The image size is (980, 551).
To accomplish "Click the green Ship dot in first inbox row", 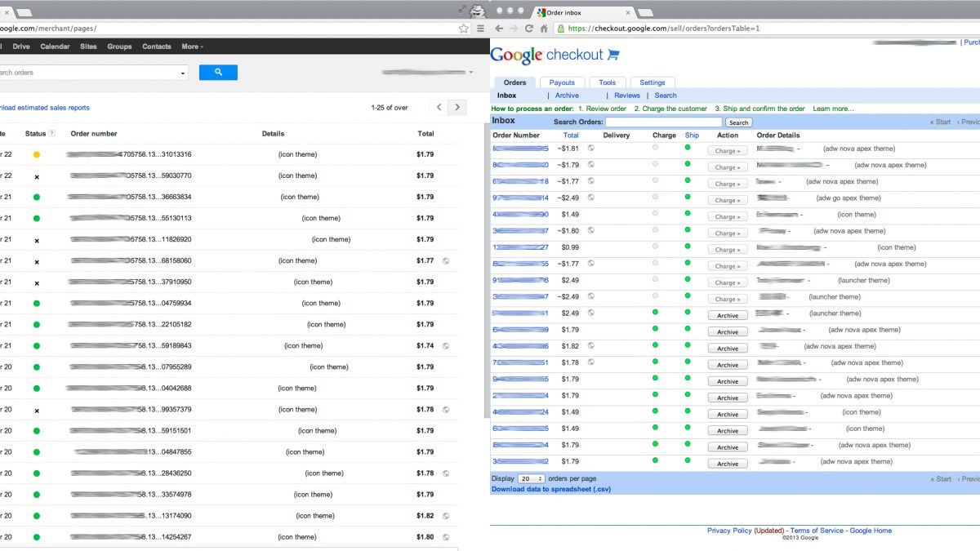I will coord(688,148).
